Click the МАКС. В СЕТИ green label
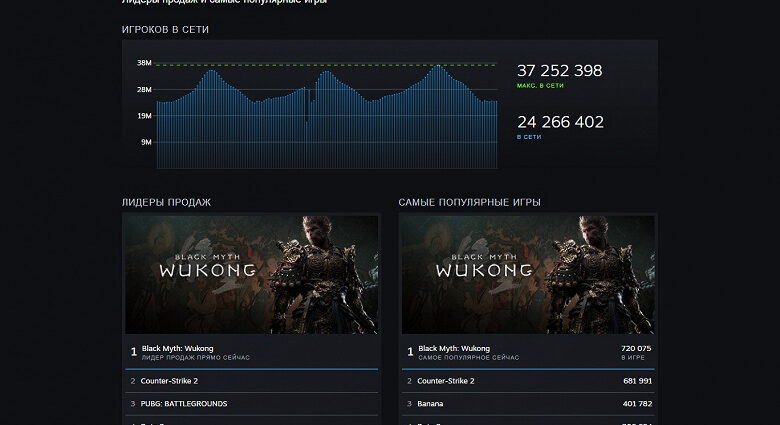The image size is (780, 425). 540,86
